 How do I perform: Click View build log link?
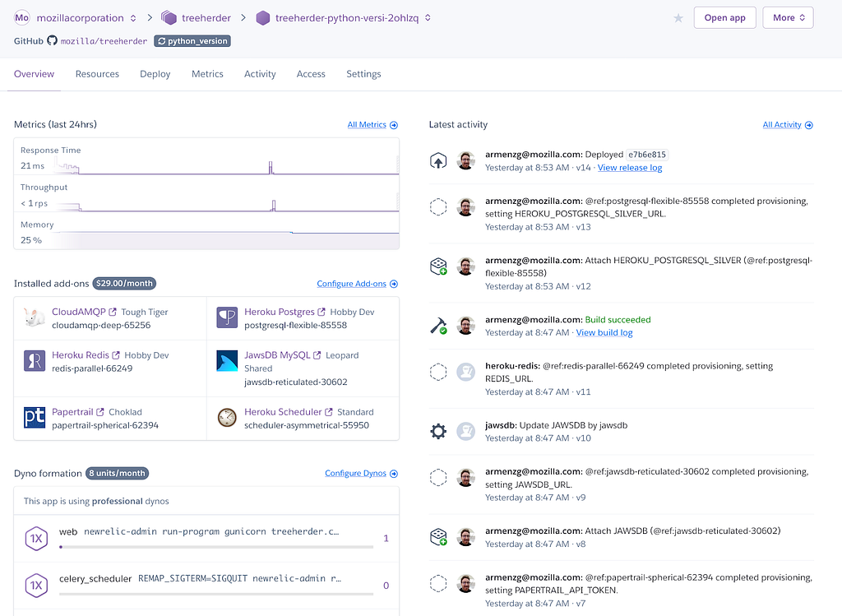coord(604,332)
